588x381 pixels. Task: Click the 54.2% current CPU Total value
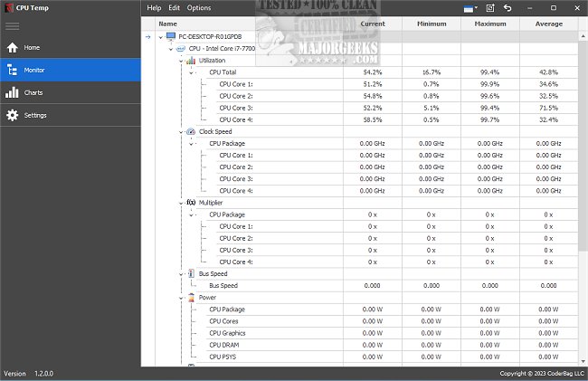[x=373, y=72]
